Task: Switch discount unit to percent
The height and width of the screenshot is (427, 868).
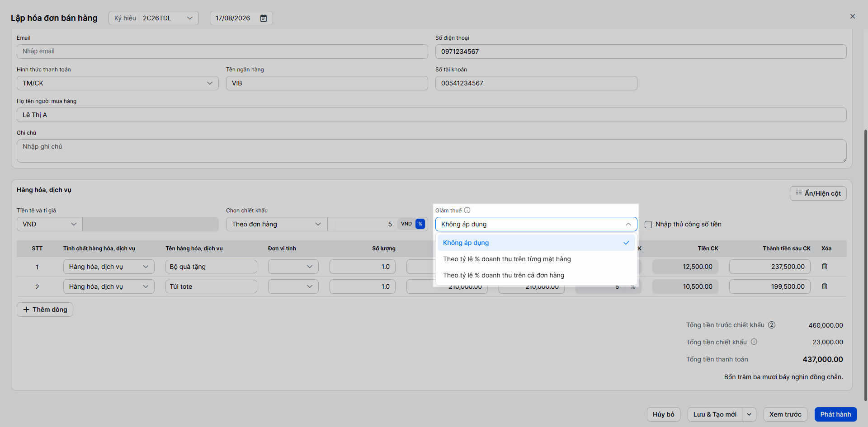Action: (420, 224)
